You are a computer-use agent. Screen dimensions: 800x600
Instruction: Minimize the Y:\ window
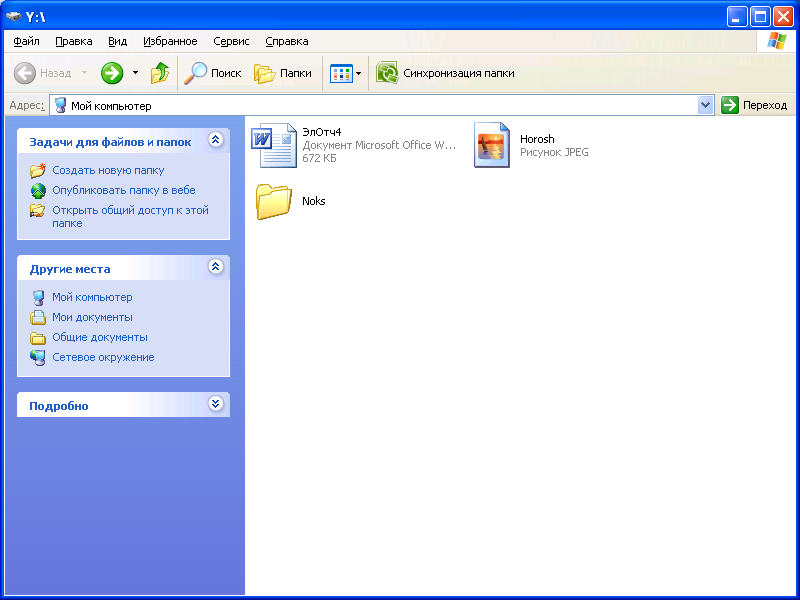click(737, 17)
